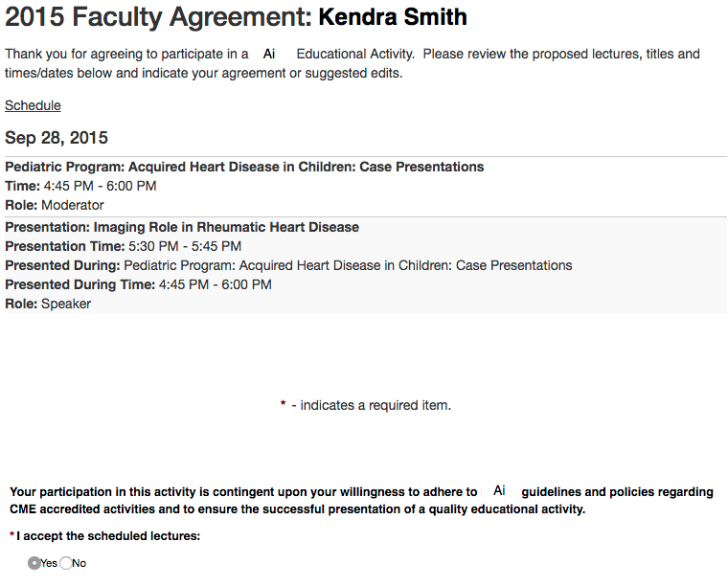
Task: Click the bold participation guidelines paragraph
Action: coord(361,500)
